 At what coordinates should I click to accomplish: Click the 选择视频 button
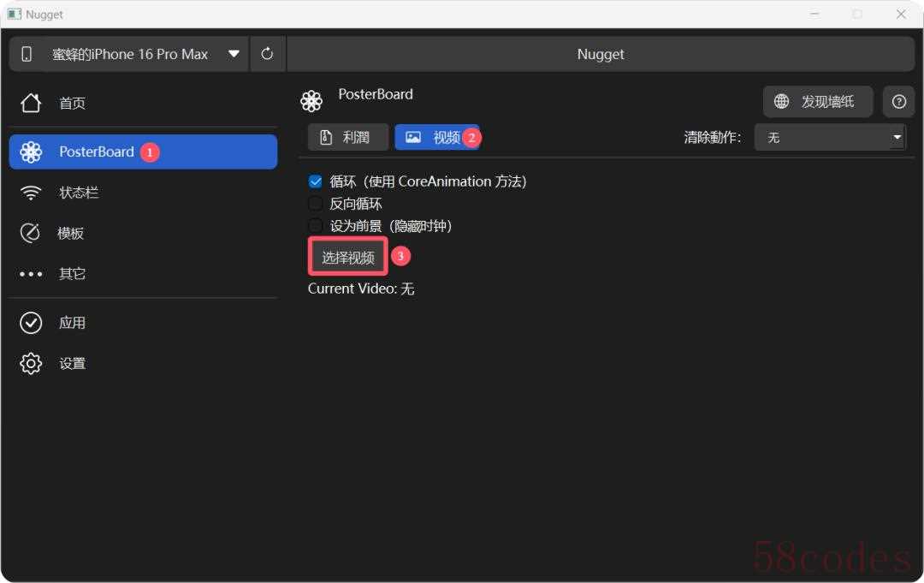pos(348,257)
